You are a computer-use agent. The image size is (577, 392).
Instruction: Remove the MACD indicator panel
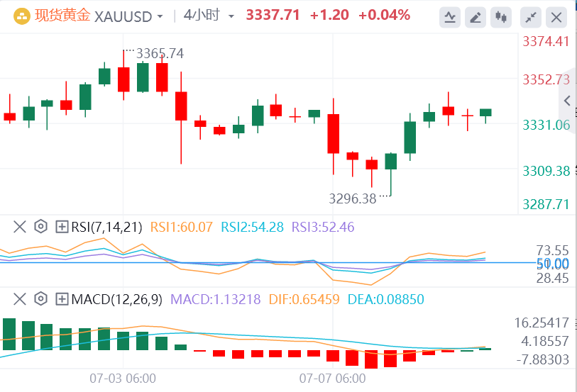coord(19,299)
